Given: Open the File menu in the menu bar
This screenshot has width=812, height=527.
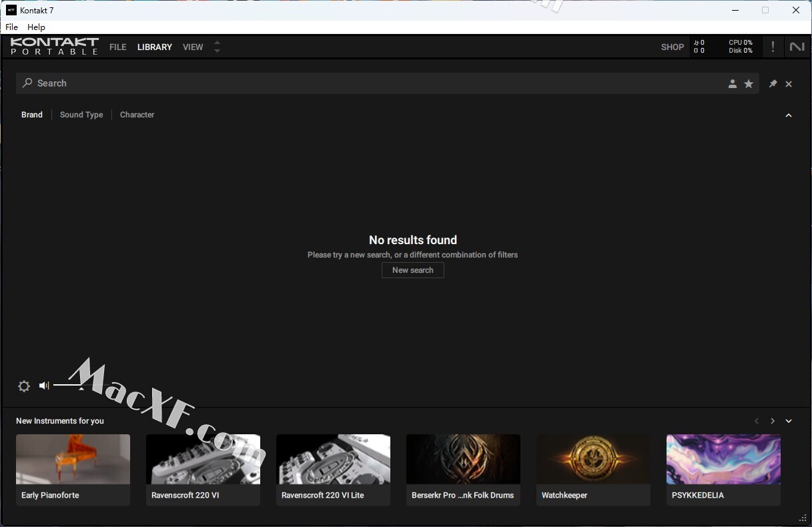Looking at the screenshot, I should [x=12, y=27].
